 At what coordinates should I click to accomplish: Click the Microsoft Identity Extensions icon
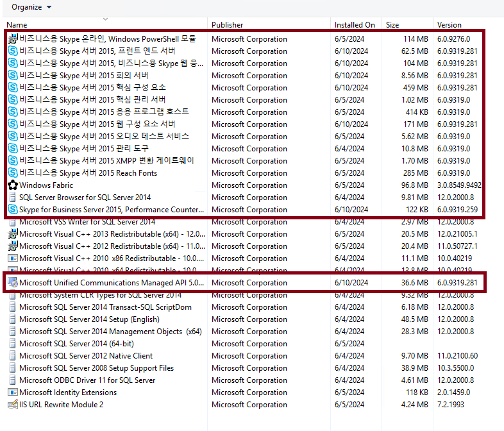pos(13,393)
